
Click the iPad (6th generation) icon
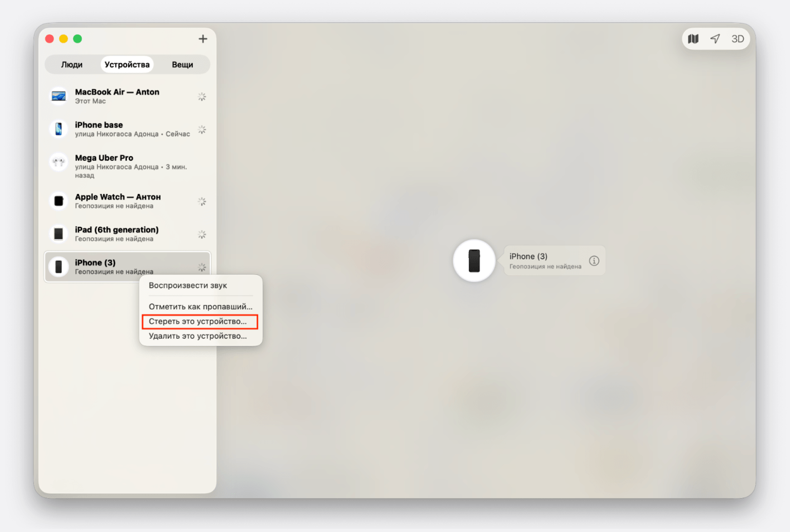(59, 234)
